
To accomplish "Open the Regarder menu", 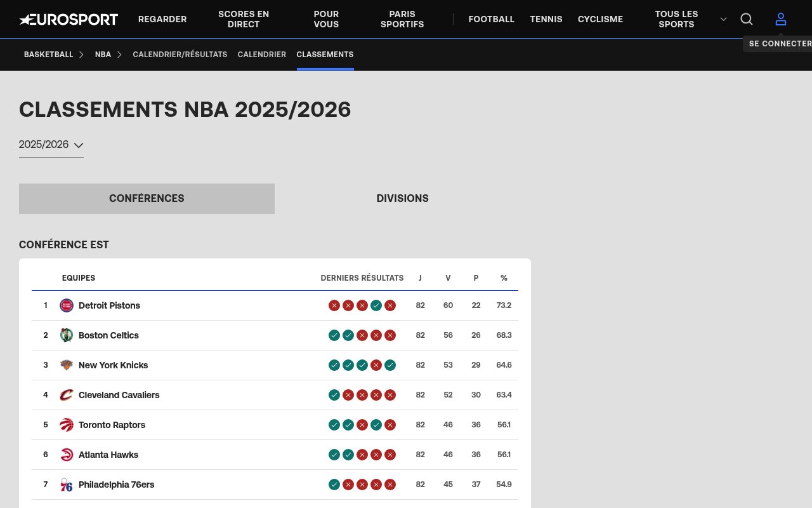I will tap(162, 19).
